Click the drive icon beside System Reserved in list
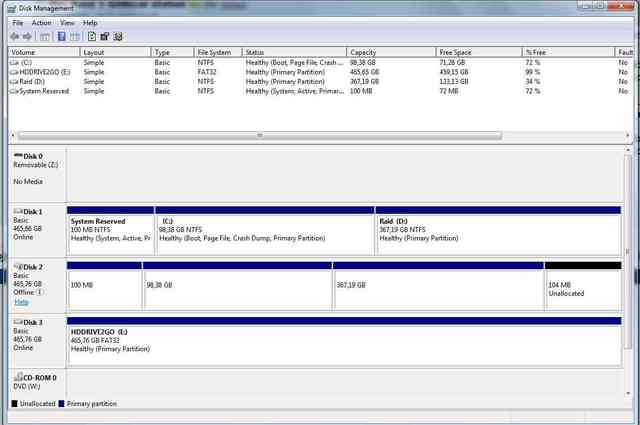This screenshot has height=425, width=640. coord(14,91)
